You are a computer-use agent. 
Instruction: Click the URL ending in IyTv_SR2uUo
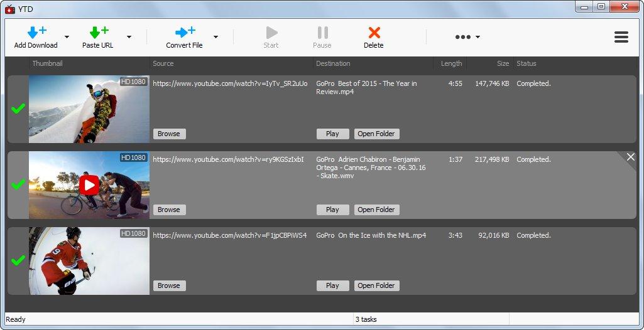point(230,83)
